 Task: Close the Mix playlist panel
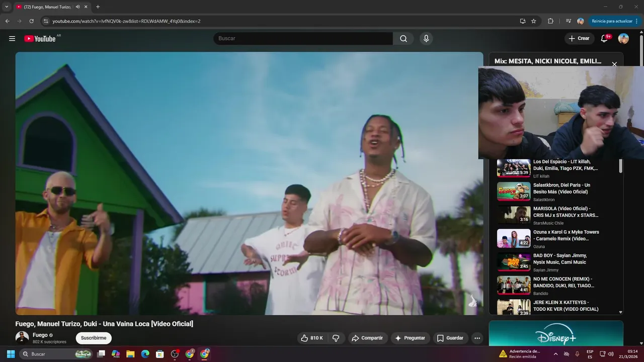[x=614, y=64]
